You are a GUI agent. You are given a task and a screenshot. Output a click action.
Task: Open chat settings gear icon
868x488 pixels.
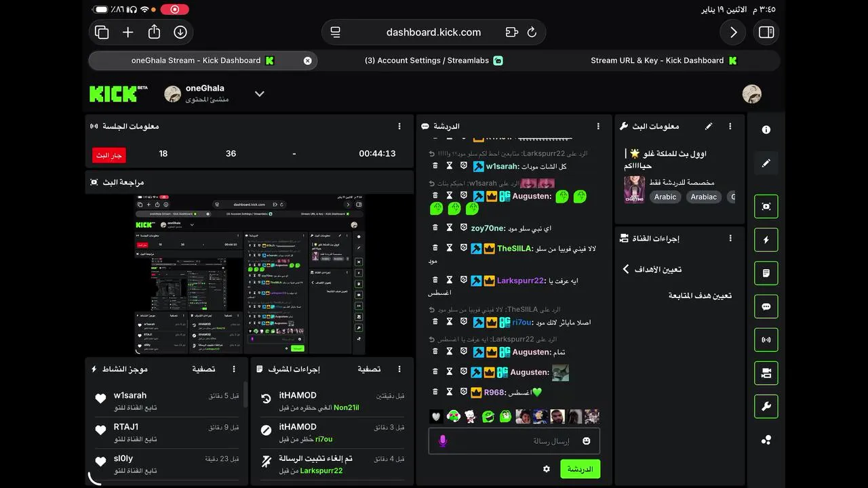(x=547, y=469)
